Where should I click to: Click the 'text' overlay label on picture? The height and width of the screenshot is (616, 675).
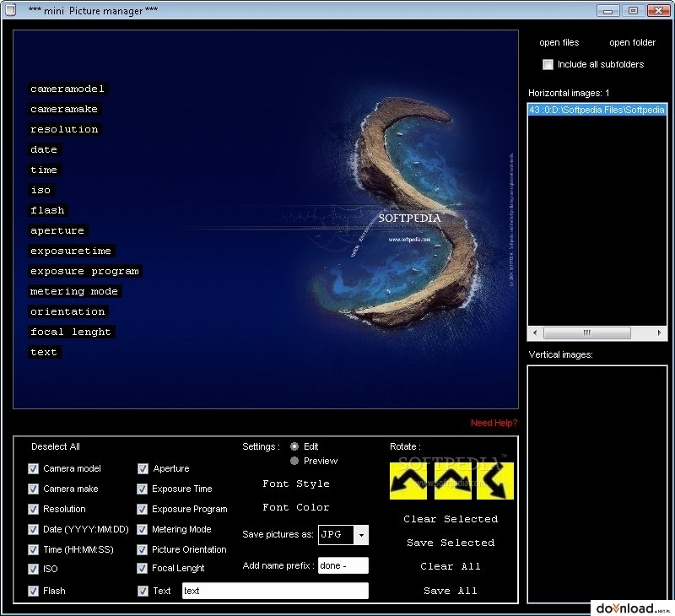click(x=44, y=352)
